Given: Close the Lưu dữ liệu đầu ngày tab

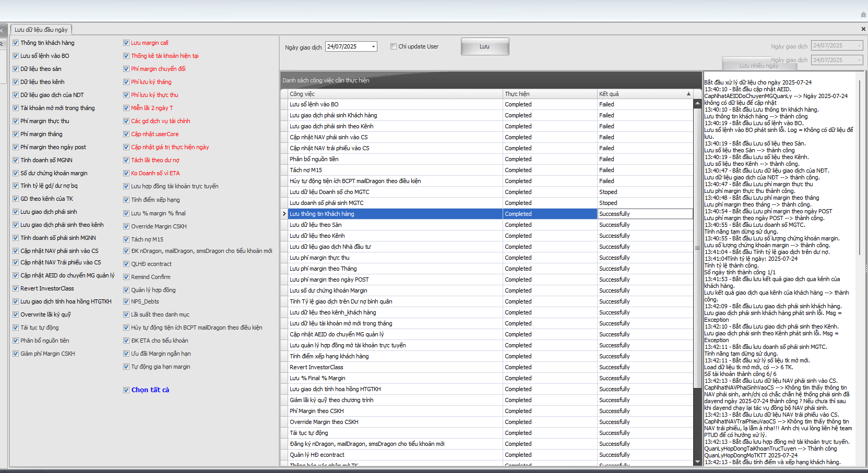Looking at the screenshot, I should click(863, 29).
